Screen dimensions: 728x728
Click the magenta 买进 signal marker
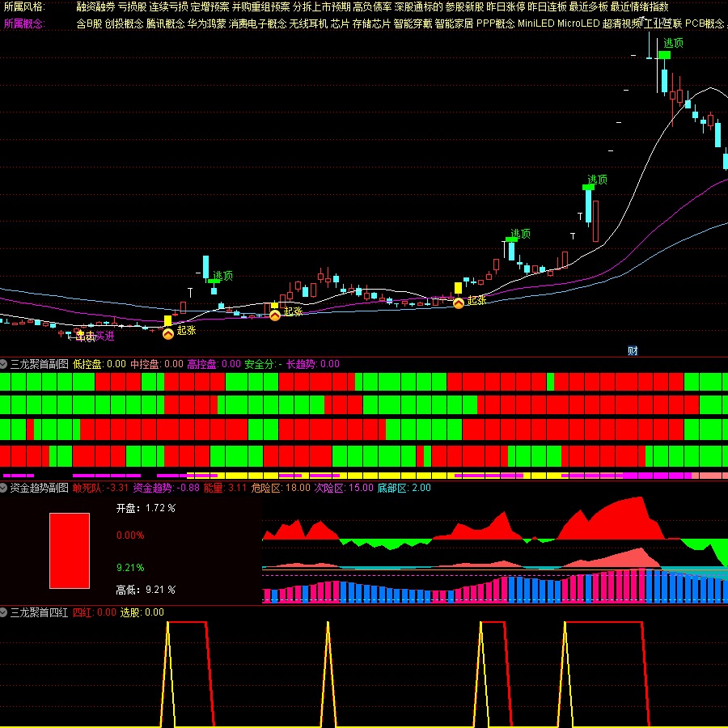[104, 336]
